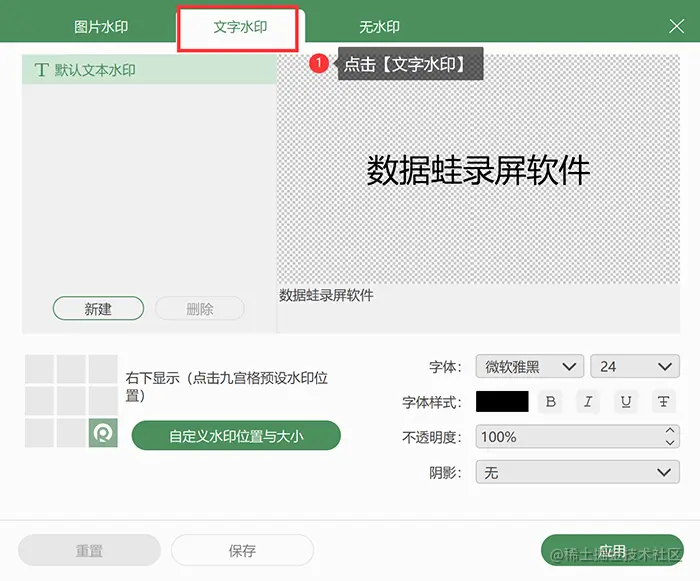Toggle underline U font style
This screenshot has height=581, width=700.
[626, 401]
